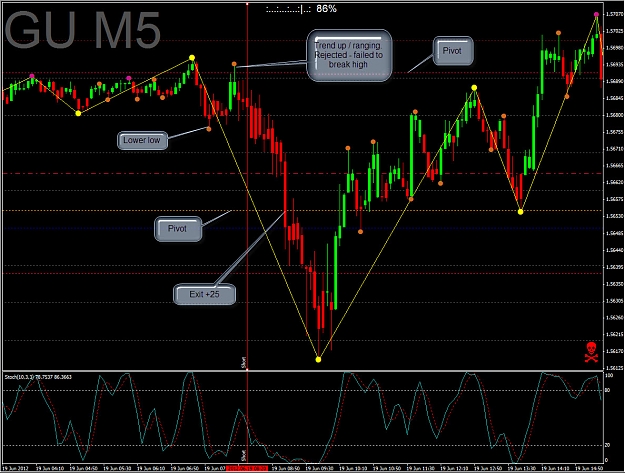Select the 'Trend up / ranging' rejected annotation box

(x=349, y=55)
